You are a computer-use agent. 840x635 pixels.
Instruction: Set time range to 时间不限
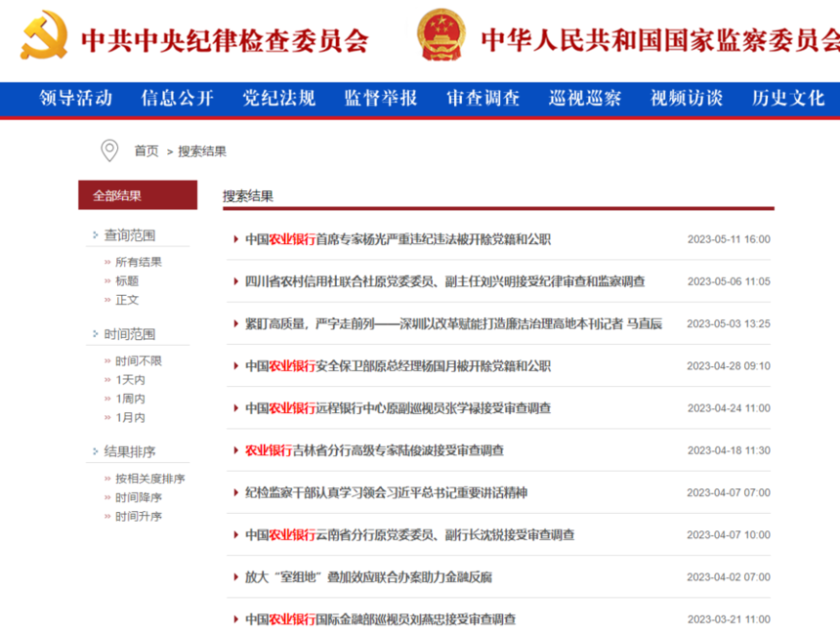pos(139,360)
